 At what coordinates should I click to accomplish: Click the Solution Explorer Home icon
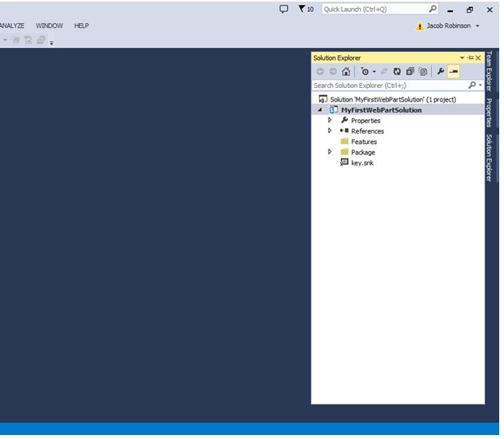(346, 71)
